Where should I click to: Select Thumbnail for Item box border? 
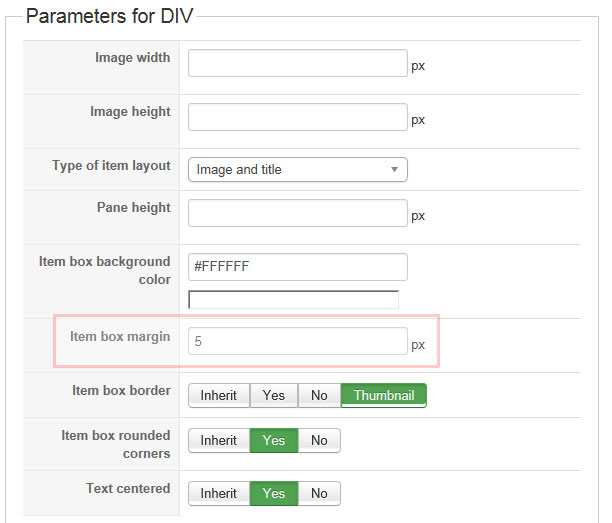(384, 395)
